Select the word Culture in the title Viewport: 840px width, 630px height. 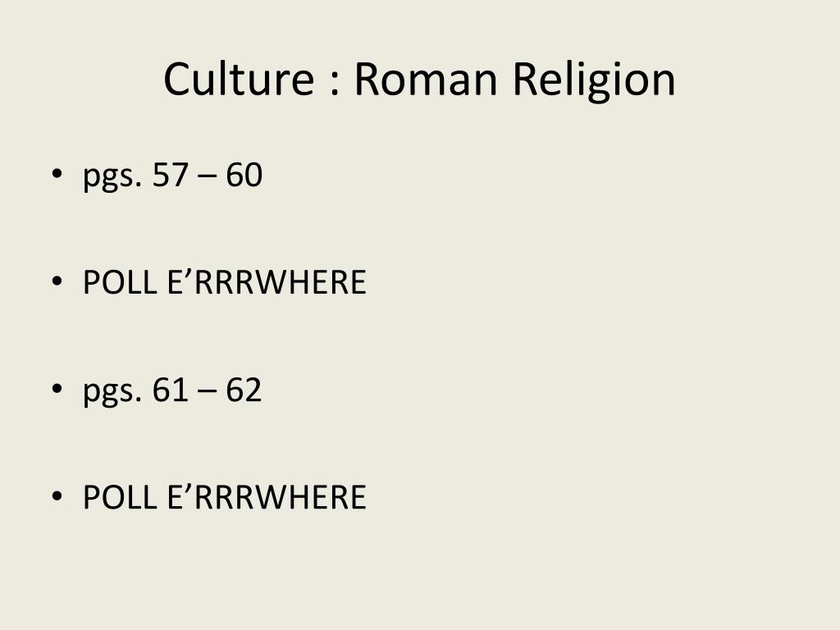(x=239, y=78)
